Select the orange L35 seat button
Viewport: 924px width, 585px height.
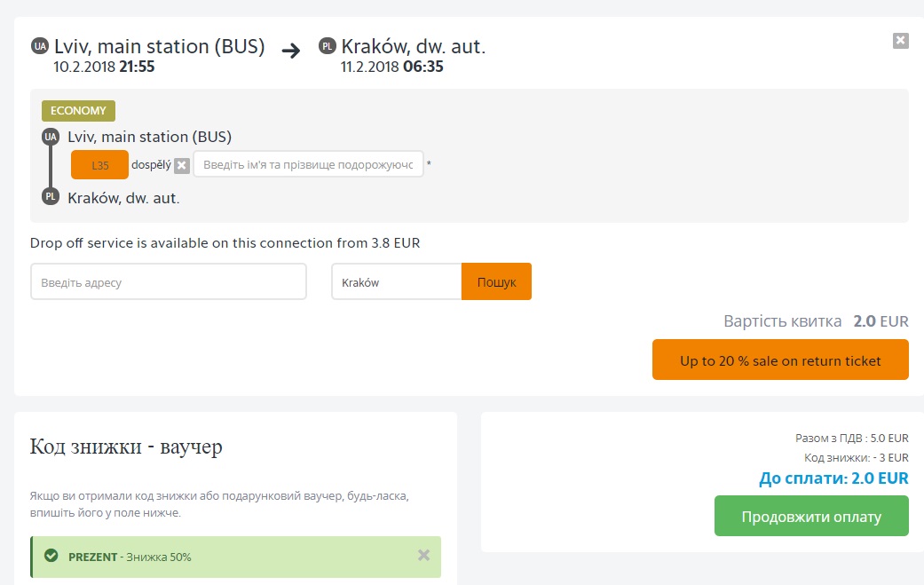pyautogui.click(x=99, y=165)
